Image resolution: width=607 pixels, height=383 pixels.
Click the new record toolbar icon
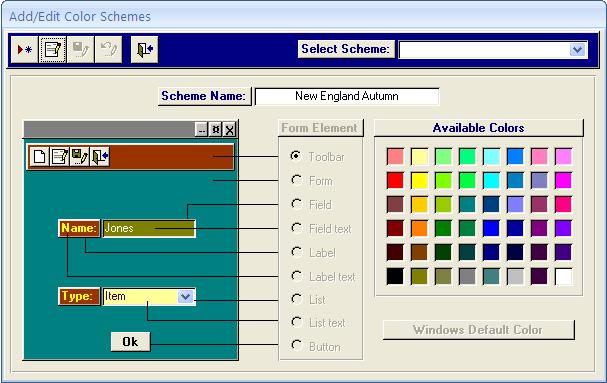pyautogui.click(x=25, y=50)
